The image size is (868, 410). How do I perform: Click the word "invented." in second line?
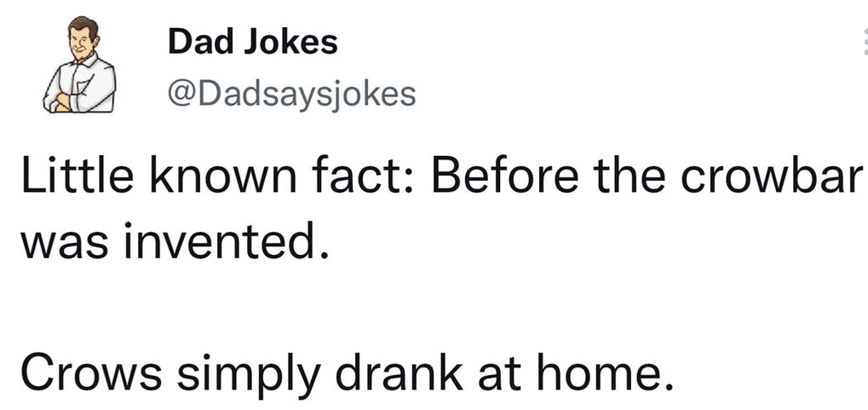pyautogui.click(x=227, y=241)
